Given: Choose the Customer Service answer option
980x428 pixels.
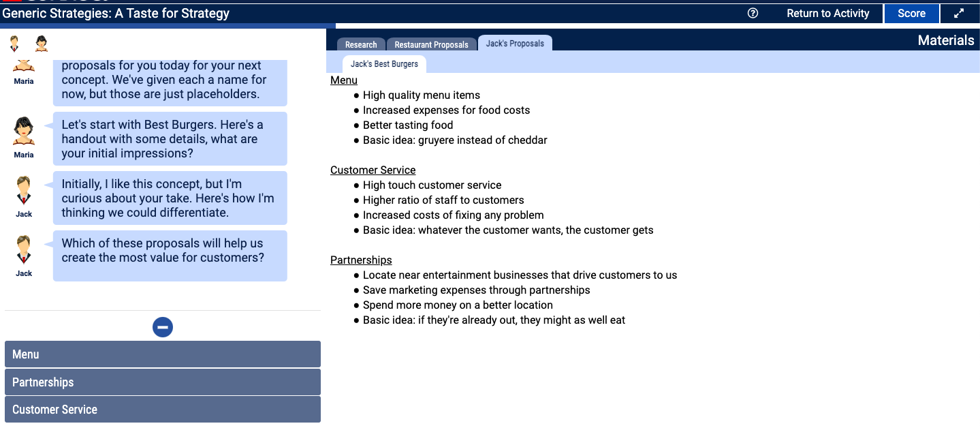Looking at the screenshot, I should 163,410.
